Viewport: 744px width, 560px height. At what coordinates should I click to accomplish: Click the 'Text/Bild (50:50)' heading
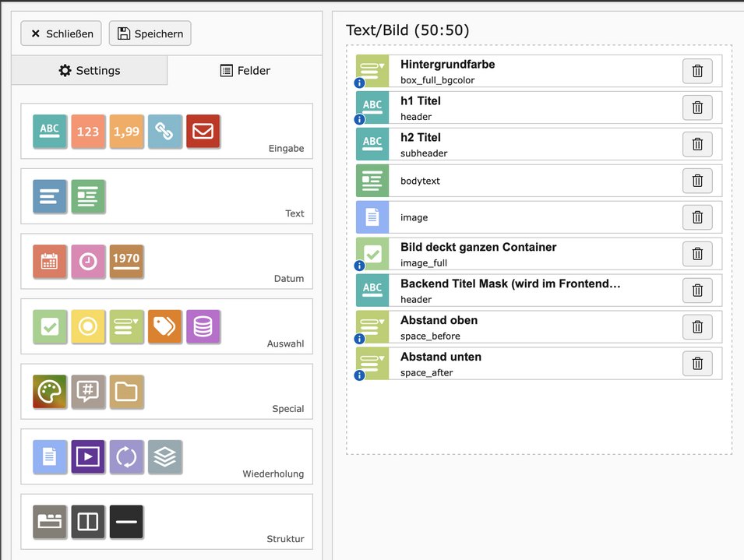[407, 30]
